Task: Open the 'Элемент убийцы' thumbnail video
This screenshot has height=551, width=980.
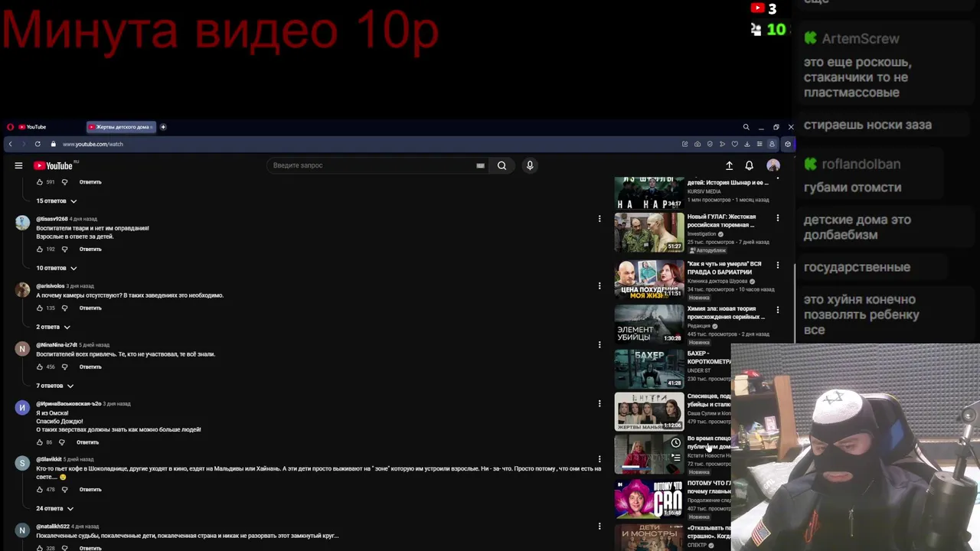Action: click(649, 324)
